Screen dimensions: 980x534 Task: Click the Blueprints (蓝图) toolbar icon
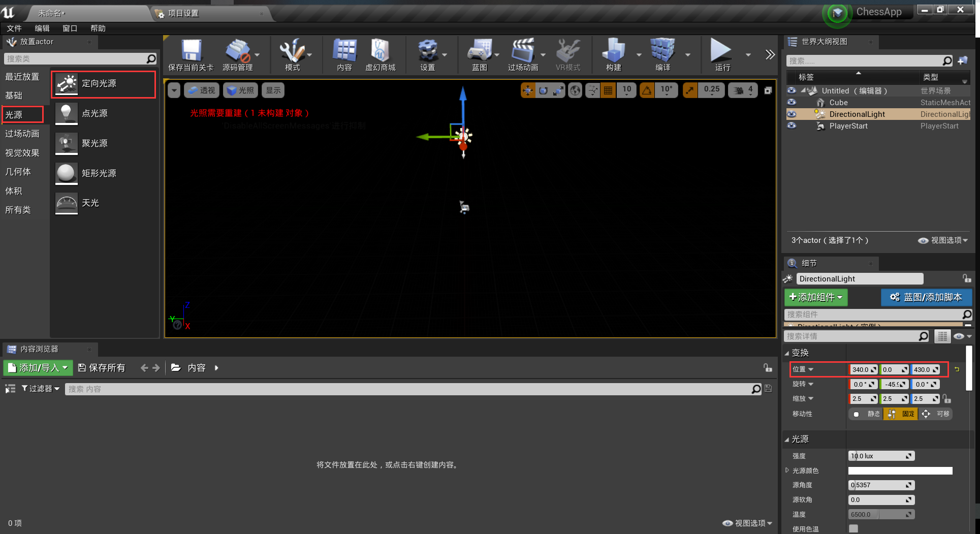pyautogui.click(x=479, y=51)
